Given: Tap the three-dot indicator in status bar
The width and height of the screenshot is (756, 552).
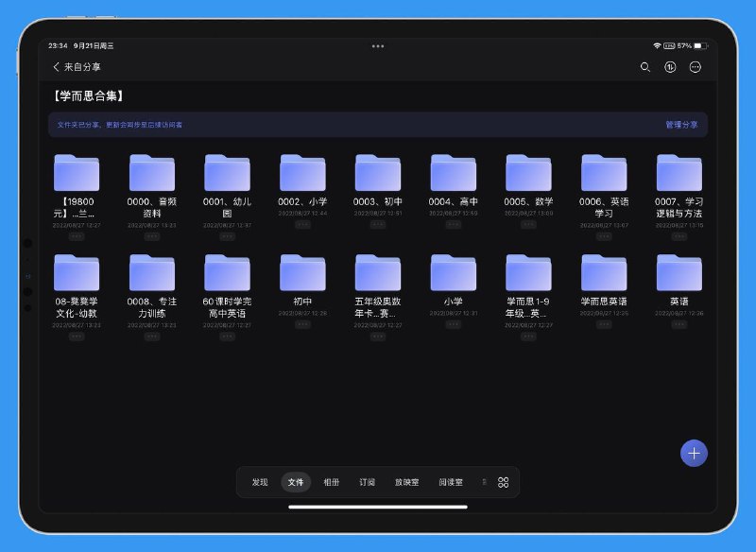Looking at the screenshot, I should point(378,45).
